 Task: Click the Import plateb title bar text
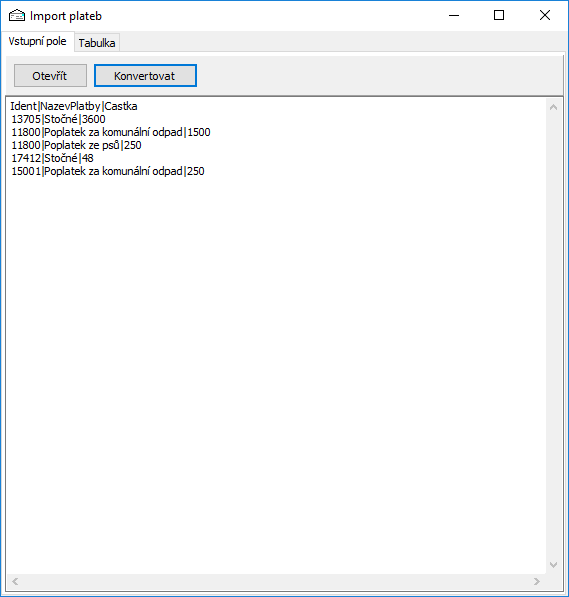[66, 16]
